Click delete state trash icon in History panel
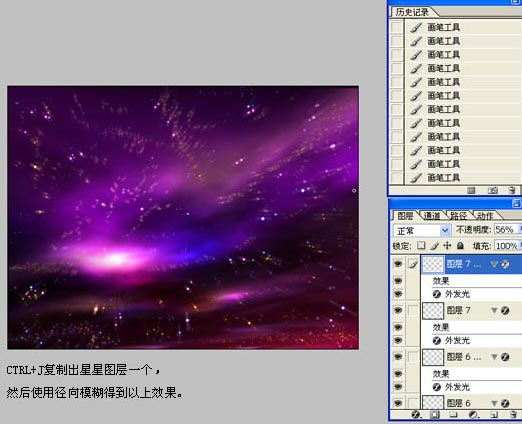Screen dimensions: 522x424 pos(512,190)
